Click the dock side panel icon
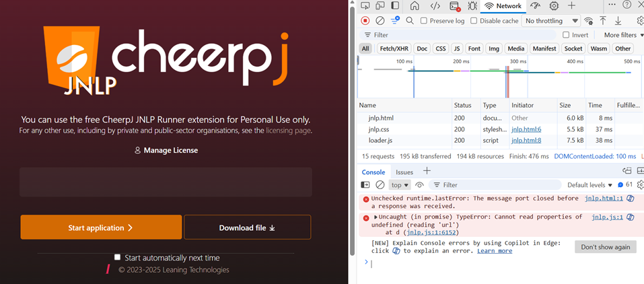This screenshot has width=644, height=284. point(395,6)
